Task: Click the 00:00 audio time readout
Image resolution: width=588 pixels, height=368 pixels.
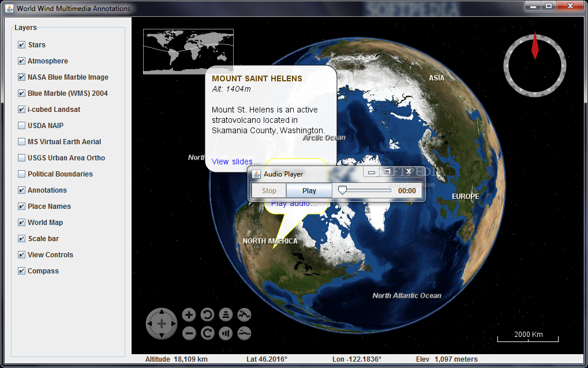Action: pyautogui.click(x=407, y=191)
